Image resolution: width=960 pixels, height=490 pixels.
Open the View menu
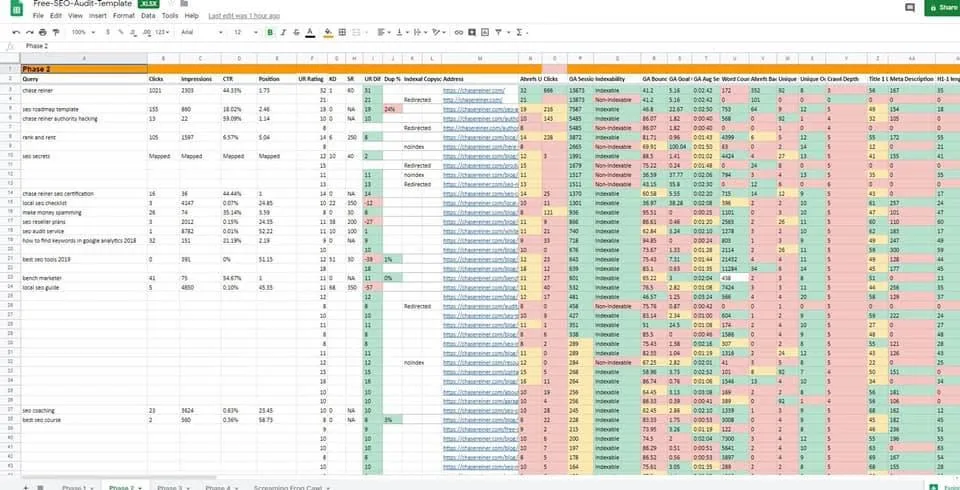75,15
